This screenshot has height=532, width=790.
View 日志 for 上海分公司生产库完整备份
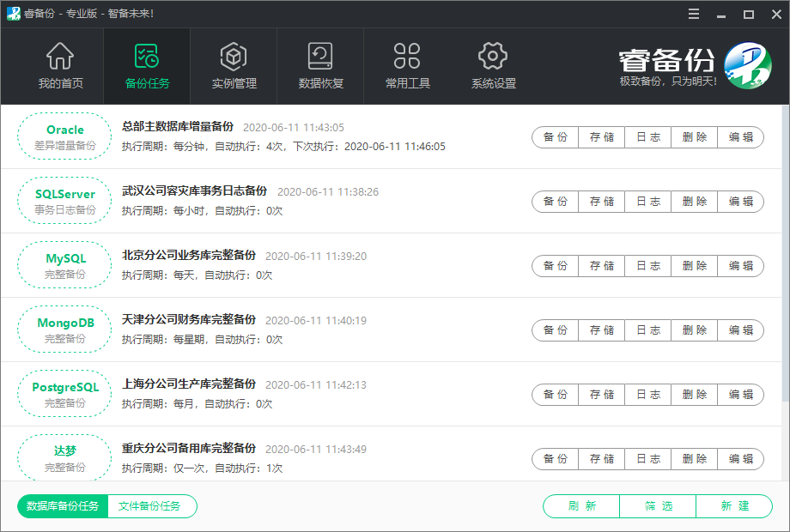648,395
